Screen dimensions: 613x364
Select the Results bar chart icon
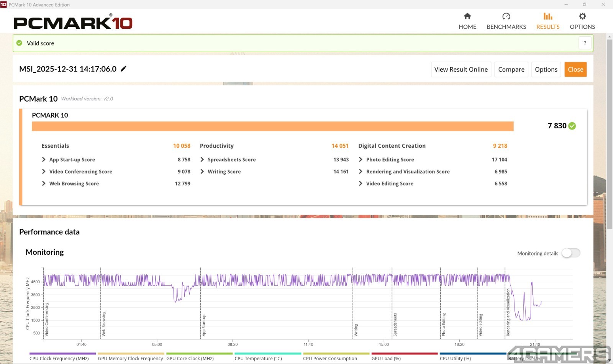(x=547, y=16)
